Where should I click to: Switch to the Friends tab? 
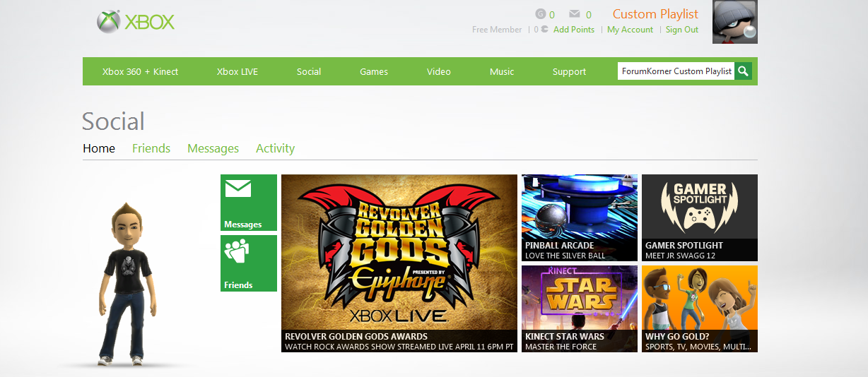coord(151,148)
